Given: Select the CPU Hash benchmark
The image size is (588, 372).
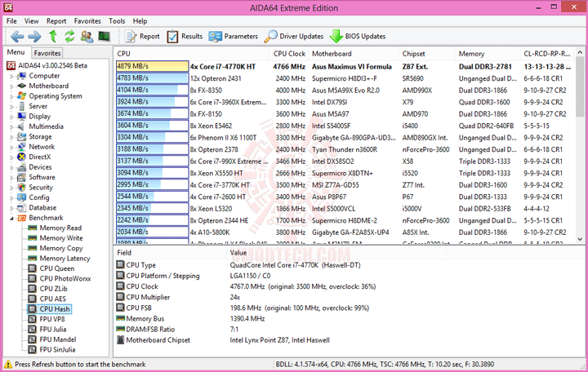Looking at the screenshot, I should click(55, 309).
